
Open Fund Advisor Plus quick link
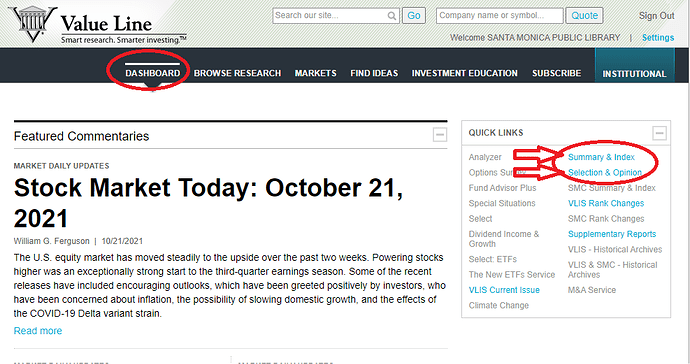(x=503, y=188)
